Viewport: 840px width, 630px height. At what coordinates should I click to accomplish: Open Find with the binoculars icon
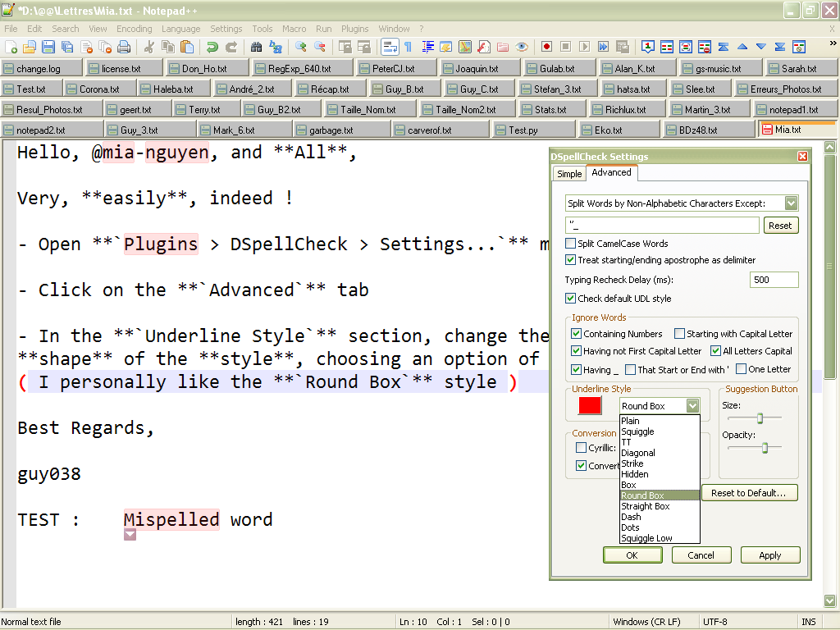click(x=256, y=47)
